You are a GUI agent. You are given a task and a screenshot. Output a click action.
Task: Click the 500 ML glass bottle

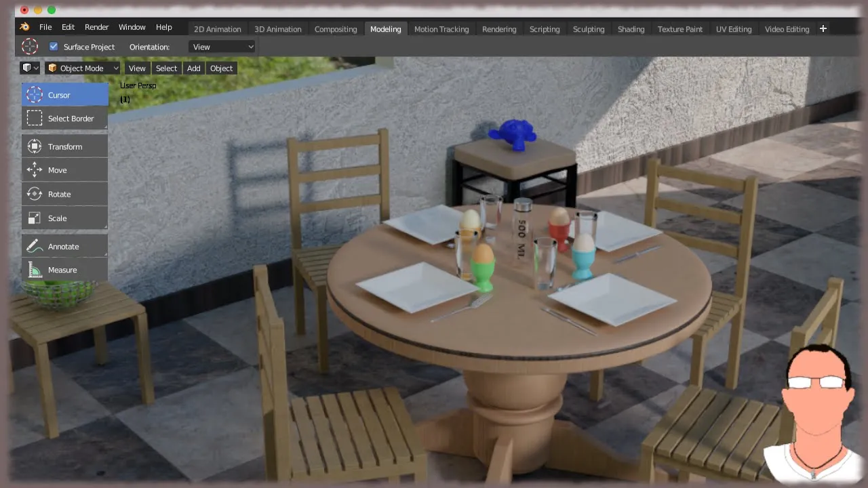coord(523,230)
